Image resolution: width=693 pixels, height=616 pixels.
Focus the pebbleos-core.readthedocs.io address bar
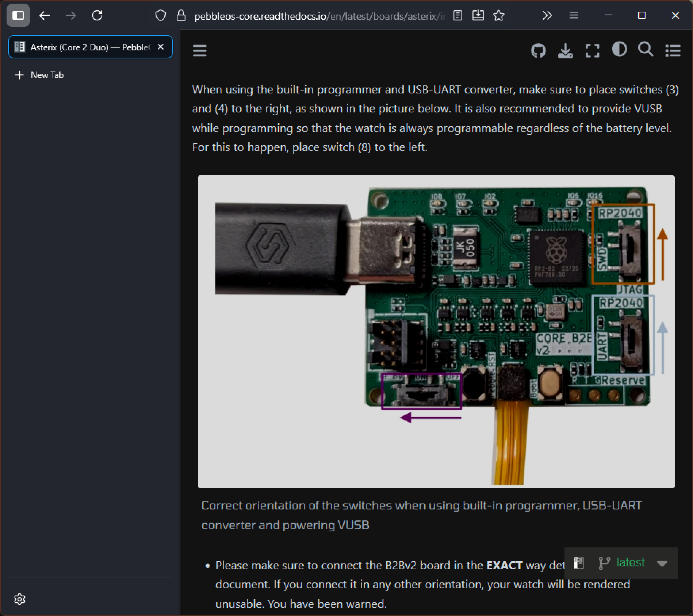pyautogui.click(x=320, y=16)
